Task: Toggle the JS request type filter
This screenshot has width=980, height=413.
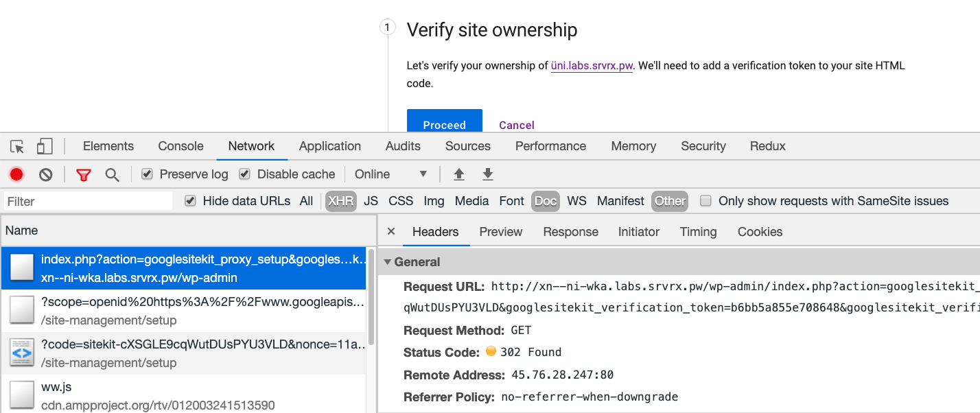Action: tap(371, 201)
